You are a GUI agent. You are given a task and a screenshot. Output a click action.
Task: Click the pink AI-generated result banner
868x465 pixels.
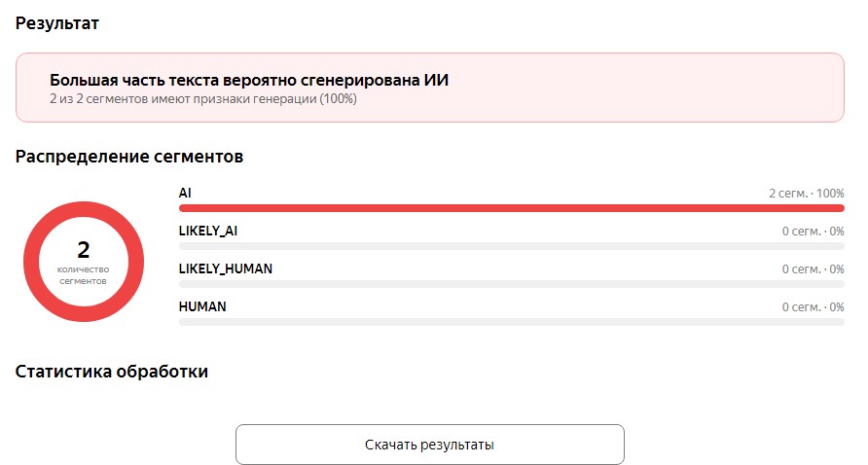(x=429, y=88)
